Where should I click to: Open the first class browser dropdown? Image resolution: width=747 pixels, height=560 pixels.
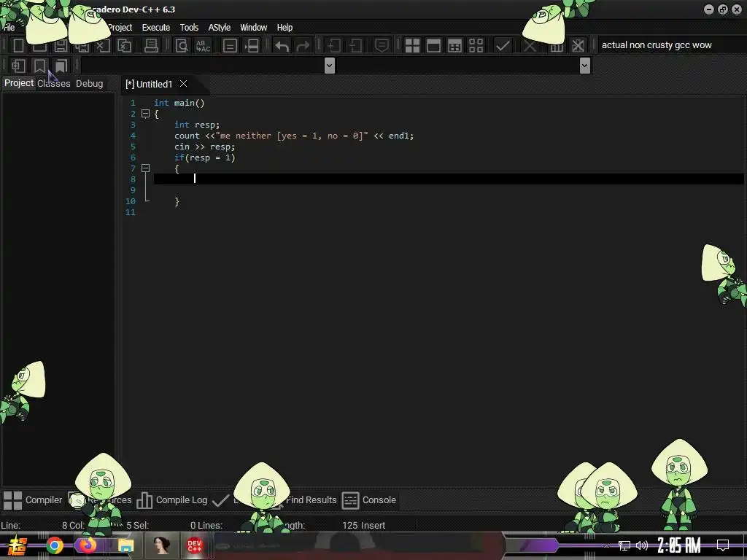tap(329, 65)
